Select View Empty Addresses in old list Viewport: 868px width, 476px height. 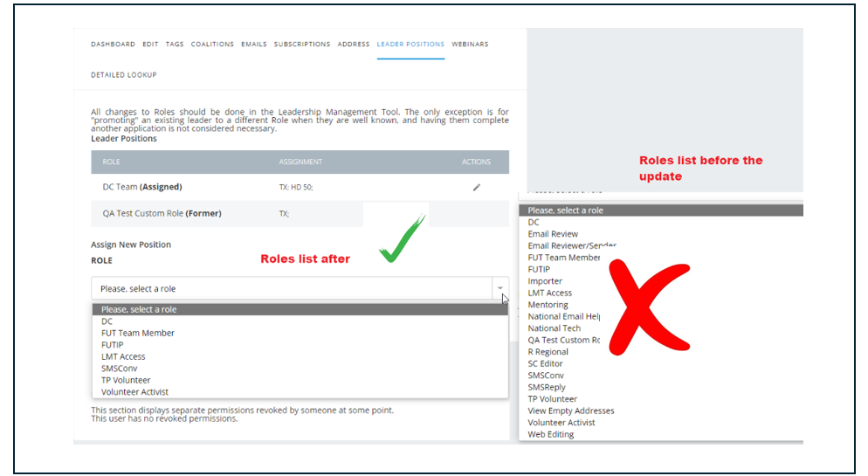571,410
